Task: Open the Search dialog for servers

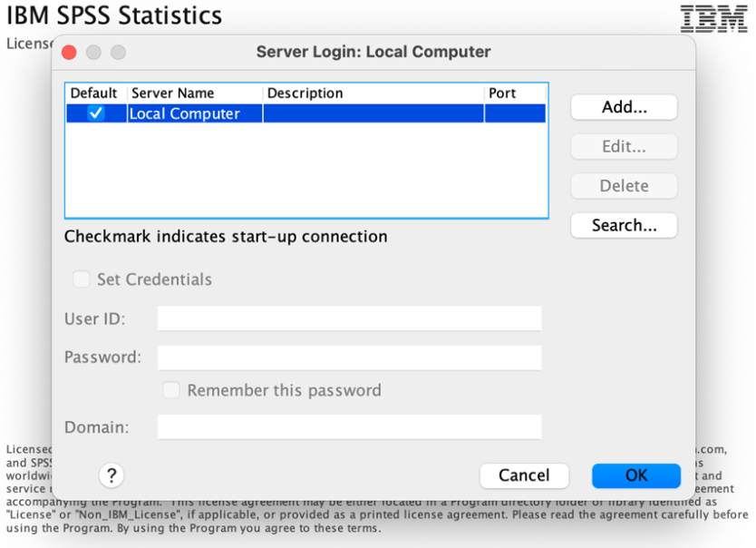Action: [623, 225]
